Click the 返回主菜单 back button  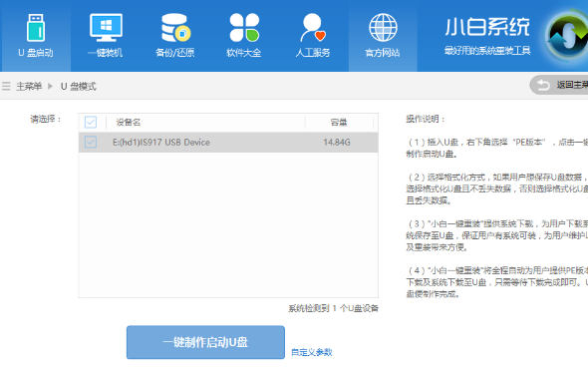[559, 85]
